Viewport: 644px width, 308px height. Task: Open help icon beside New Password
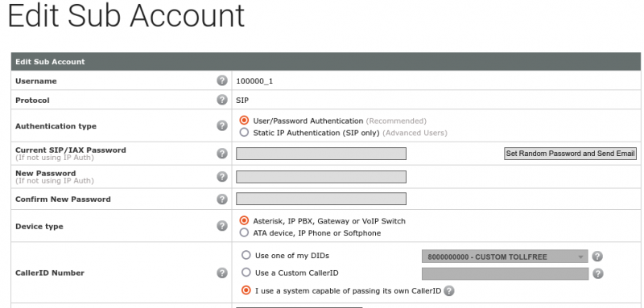(222, 177)
